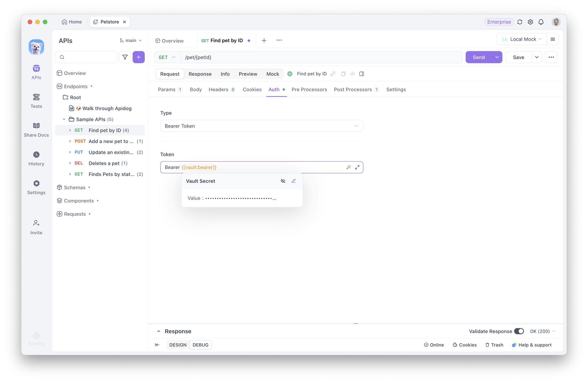Open the GET method dropdown
This screenshot has height=383, width=588.
[x=167, y=57]
